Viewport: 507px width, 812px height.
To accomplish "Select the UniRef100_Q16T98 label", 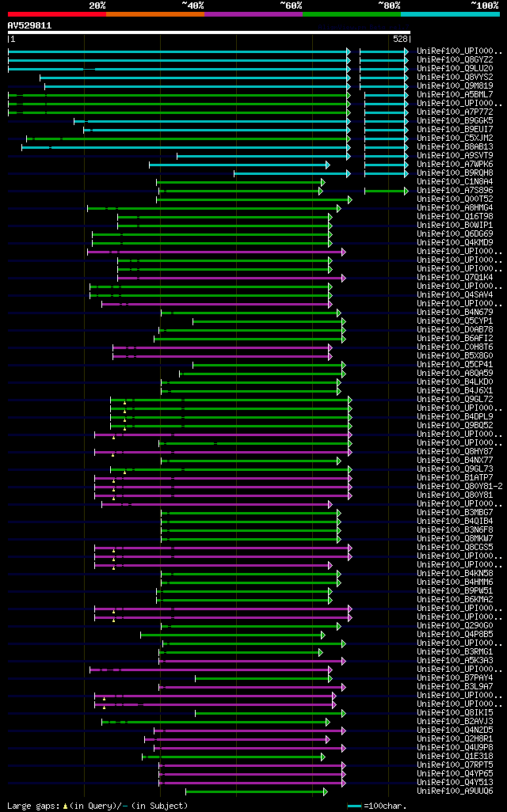I will (456, 217).
